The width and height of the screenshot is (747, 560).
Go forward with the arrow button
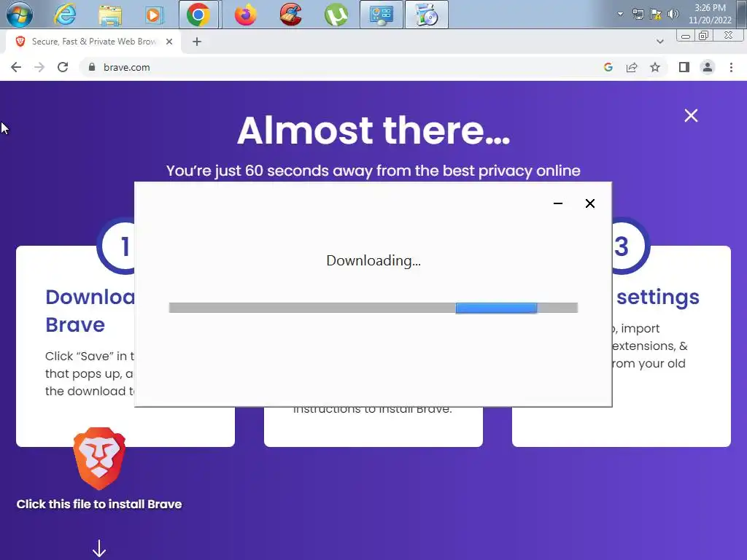coord(39,67)
